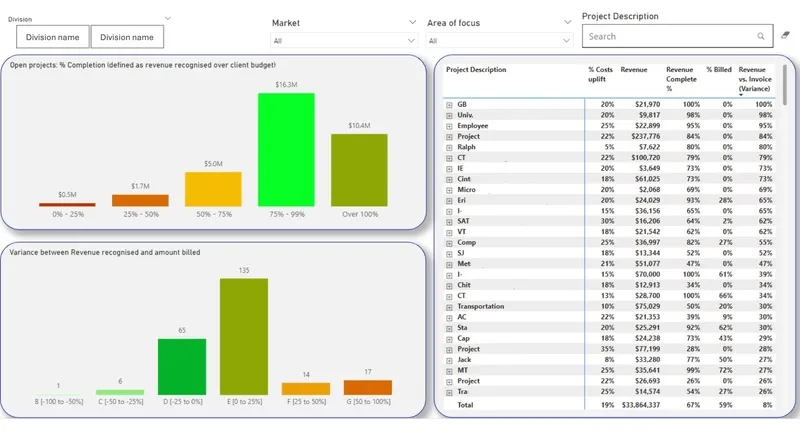The image size is (800, 435).
Task: Expand the Met project row
Action: tap(449, 265)
